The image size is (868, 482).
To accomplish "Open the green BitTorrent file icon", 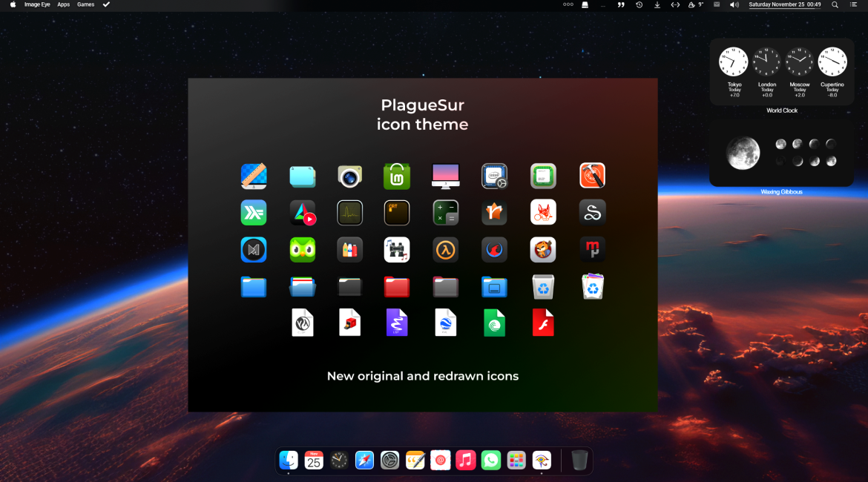I will pos(494,322).
